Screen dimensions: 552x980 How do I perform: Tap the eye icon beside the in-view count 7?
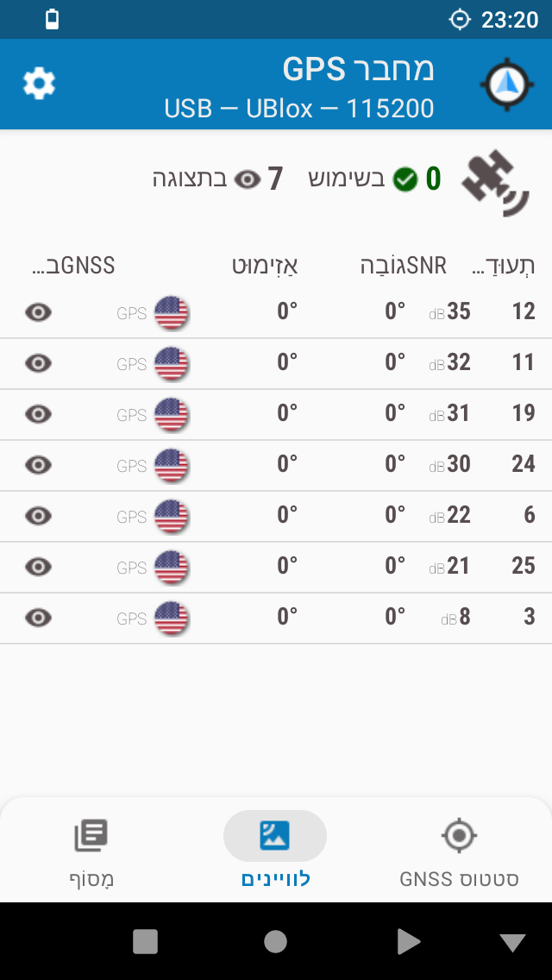tap(248, 179)
